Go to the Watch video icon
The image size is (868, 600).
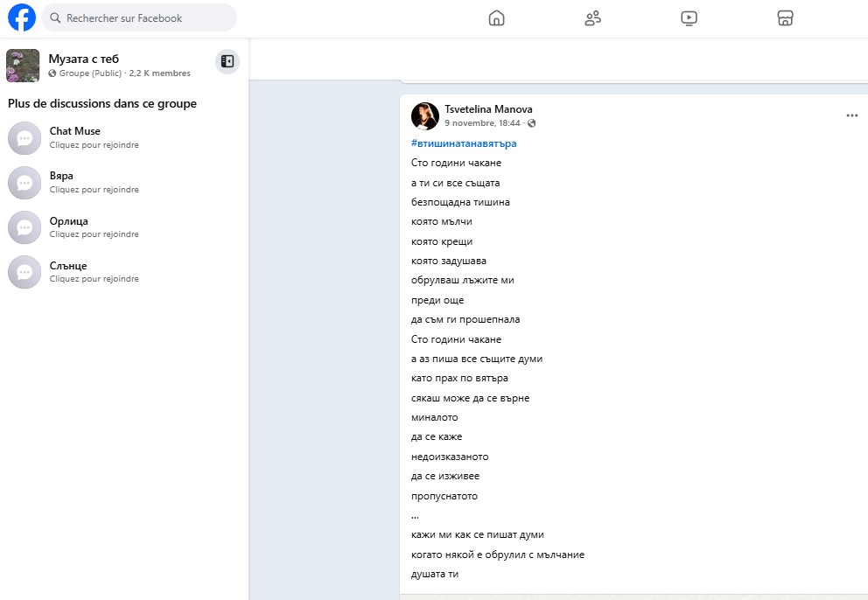689,17
